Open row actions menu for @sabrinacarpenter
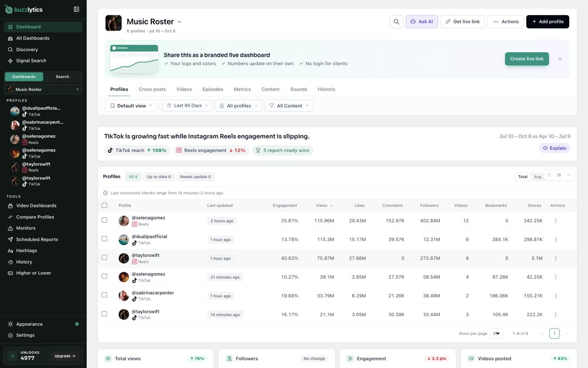Screen dimensions: 588x368 (x=555, y=296)
